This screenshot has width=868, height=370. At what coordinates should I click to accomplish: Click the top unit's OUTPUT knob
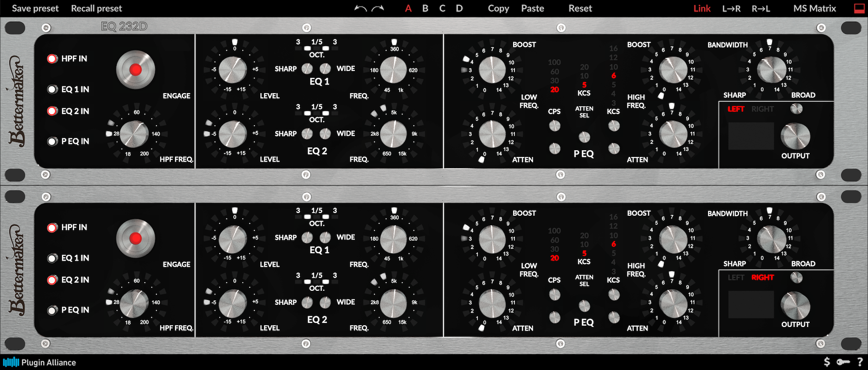click(x=795, y=136)
